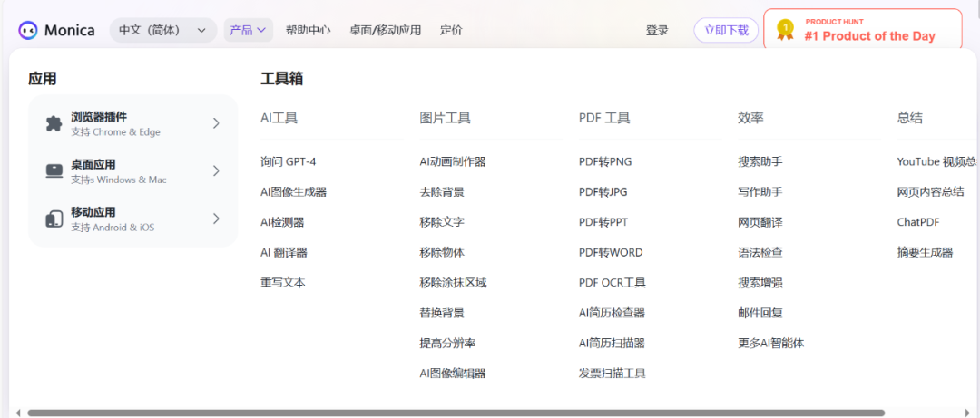
Task: Click the scrollbar left arrow
Action: (x=18, y=413)
